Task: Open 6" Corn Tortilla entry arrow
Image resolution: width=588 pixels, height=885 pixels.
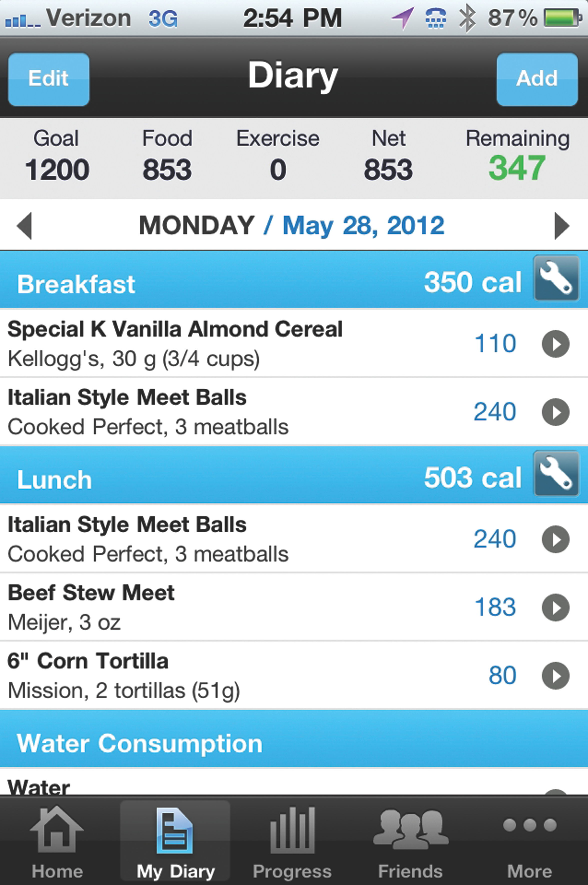Action: 555,675
